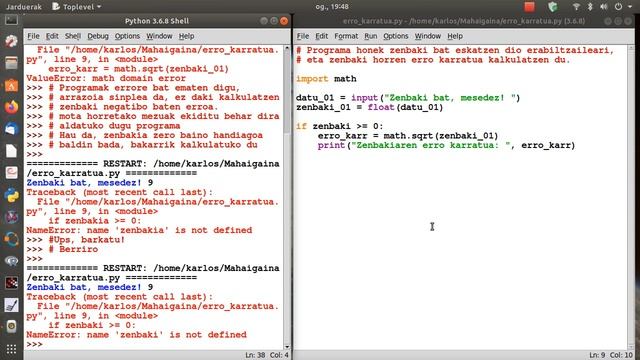This screenshot has height=360, width=640.
Task: Click the Bluetooth indicator in top bar
Action: pyautogui.click(x=590, y=7)
